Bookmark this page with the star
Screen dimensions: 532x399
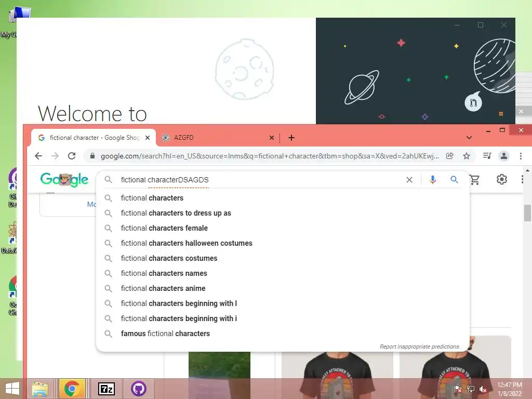point(467,156)
